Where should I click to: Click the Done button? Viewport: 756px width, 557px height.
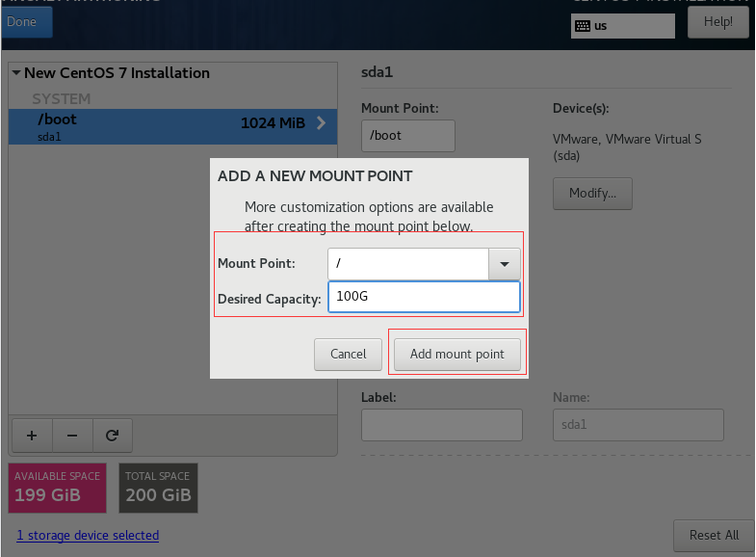[x=27, y=22]
